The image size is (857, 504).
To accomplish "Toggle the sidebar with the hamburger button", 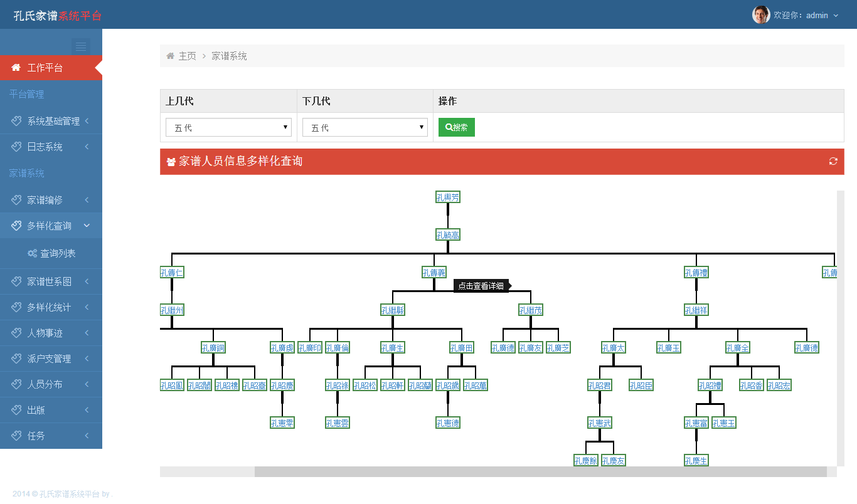I will coord(81,46).
